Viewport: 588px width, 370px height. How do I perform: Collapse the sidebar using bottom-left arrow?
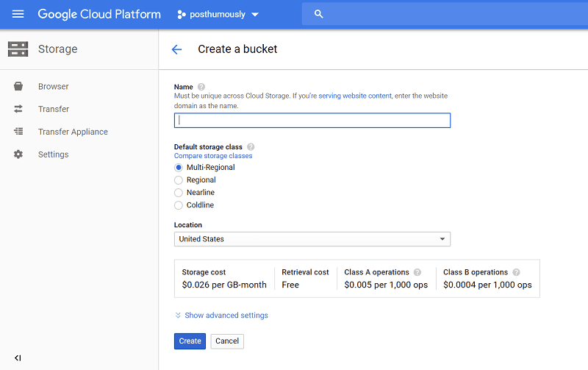(x=18, y=357)
